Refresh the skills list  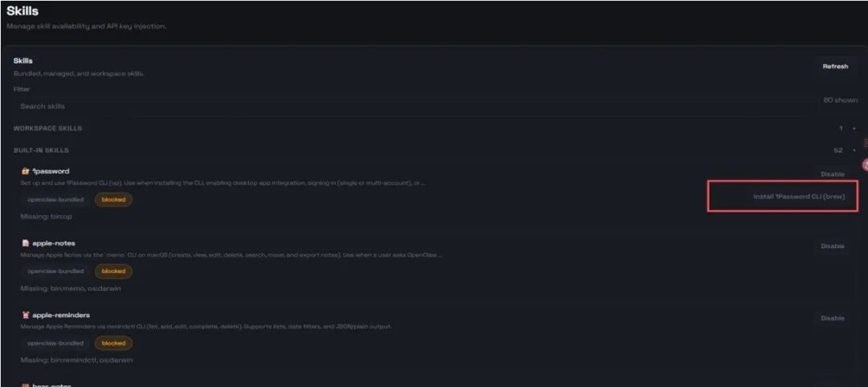tap(835, 67)
